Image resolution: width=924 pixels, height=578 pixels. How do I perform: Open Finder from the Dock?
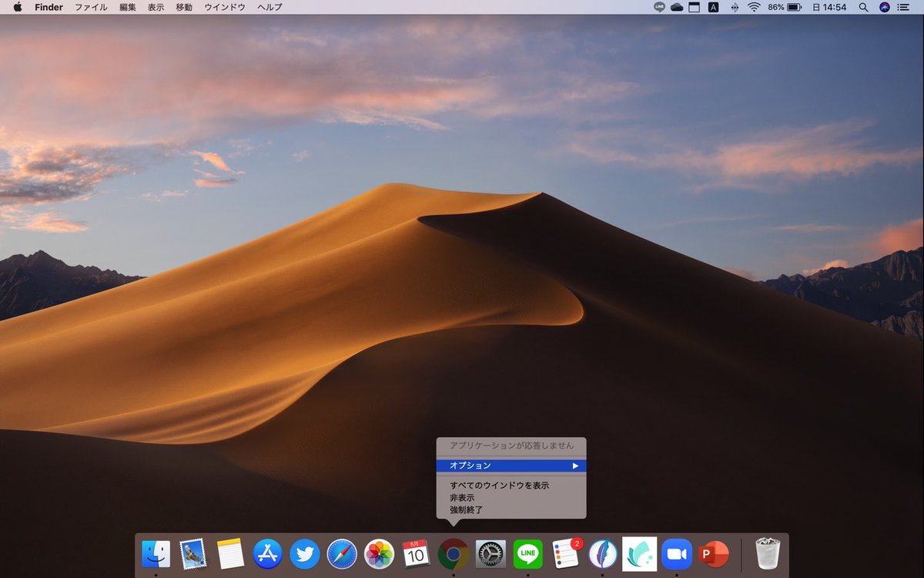click(156, 553)
